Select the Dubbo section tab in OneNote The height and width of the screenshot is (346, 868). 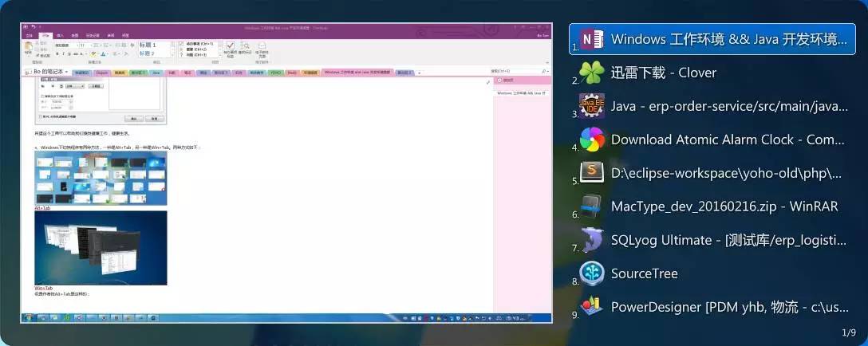click(x=101, y=73)
